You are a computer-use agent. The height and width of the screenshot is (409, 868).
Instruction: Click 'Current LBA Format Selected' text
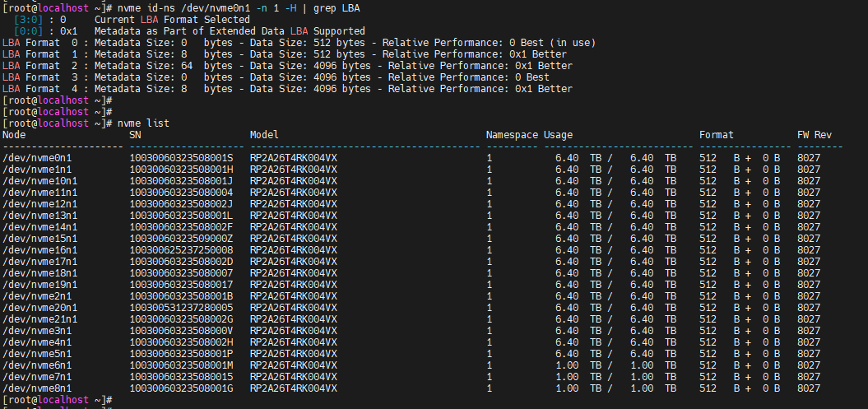pyautogui.click(x=172, y=20)
